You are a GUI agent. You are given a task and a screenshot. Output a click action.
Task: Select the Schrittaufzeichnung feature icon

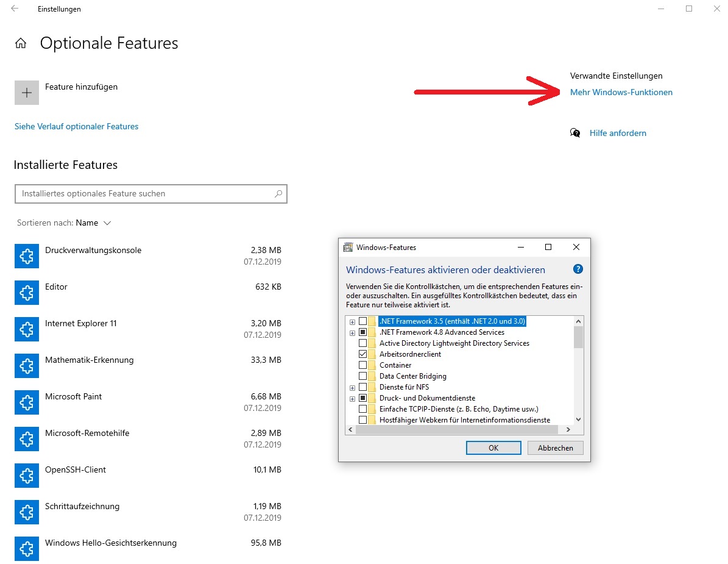[x=26, y=512]
